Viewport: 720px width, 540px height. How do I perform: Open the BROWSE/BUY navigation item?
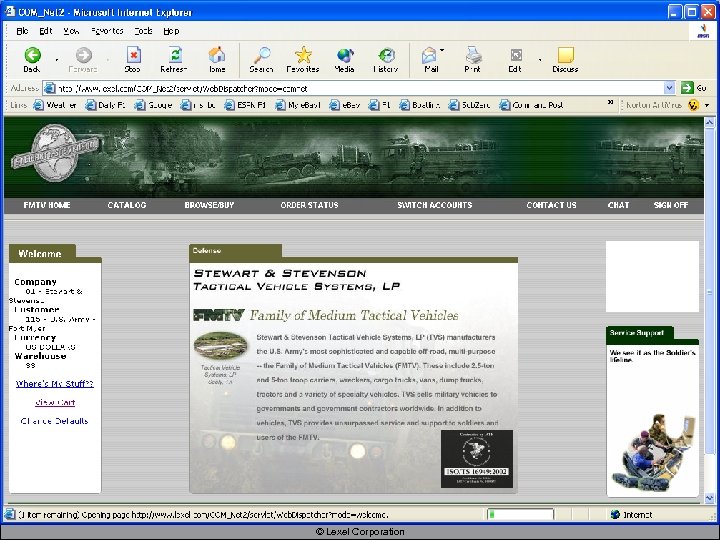pos(209,205)
